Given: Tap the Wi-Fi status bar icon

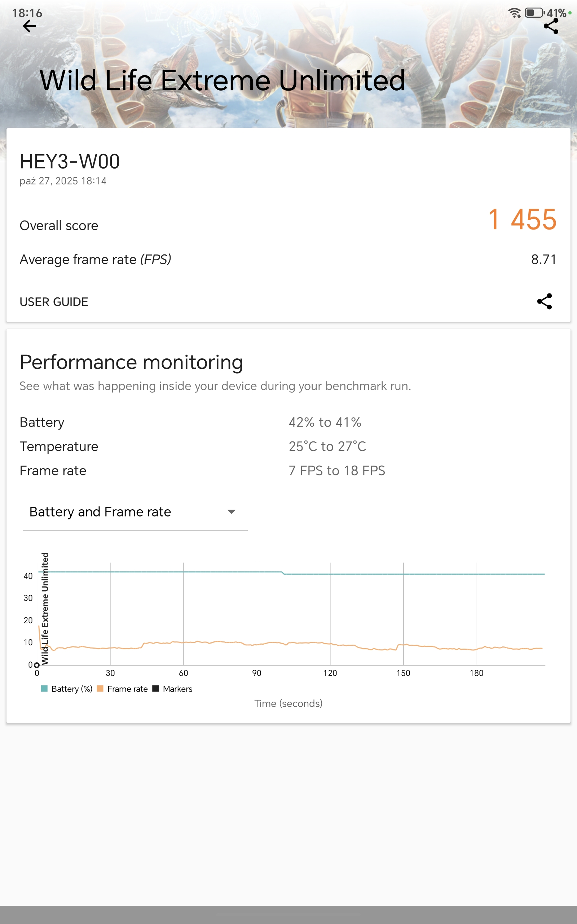Looking at the screenshot, I should [514, 13].
